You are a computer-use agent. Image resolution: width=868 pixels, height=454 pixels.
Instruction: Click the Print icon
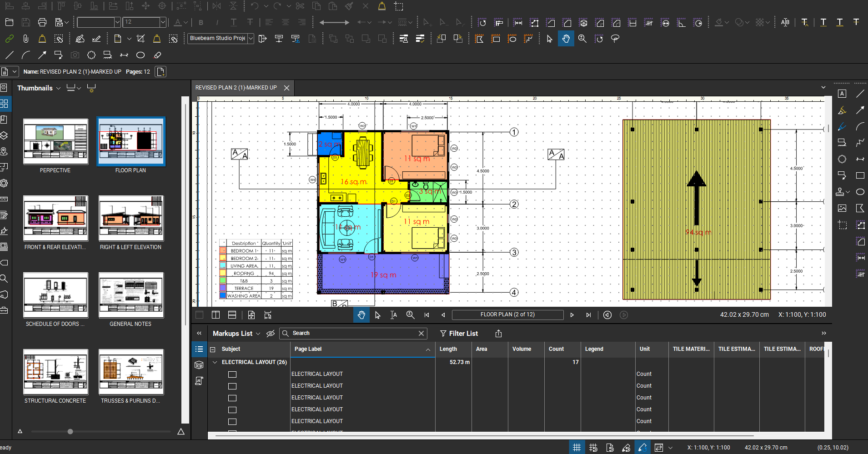[x=42, y=22]
